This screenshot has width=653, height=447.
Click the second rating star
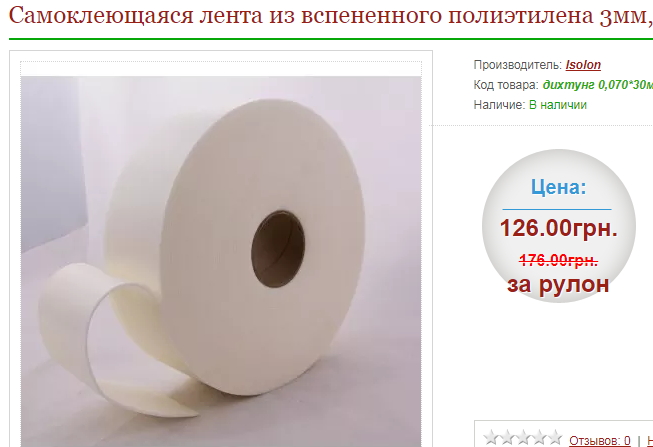pyautogui.click(x=507, y=438)
